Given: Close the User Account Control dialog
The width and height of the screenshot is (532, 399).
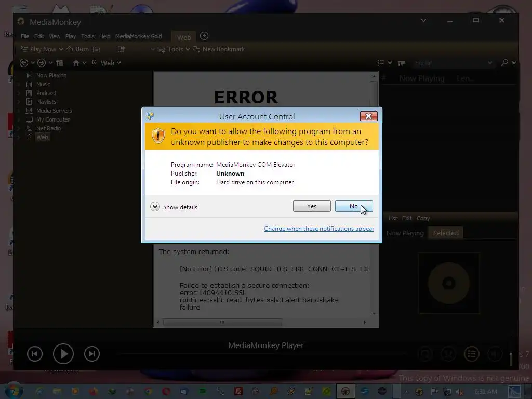Looking at the screenshot, I should tap(368, 116).
